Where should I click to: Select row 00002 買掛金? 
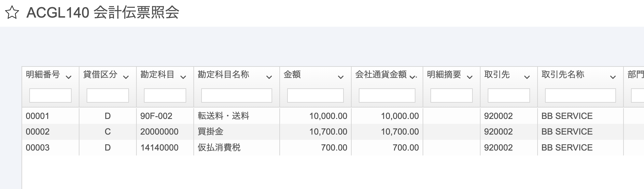click(x=333, y=132)
